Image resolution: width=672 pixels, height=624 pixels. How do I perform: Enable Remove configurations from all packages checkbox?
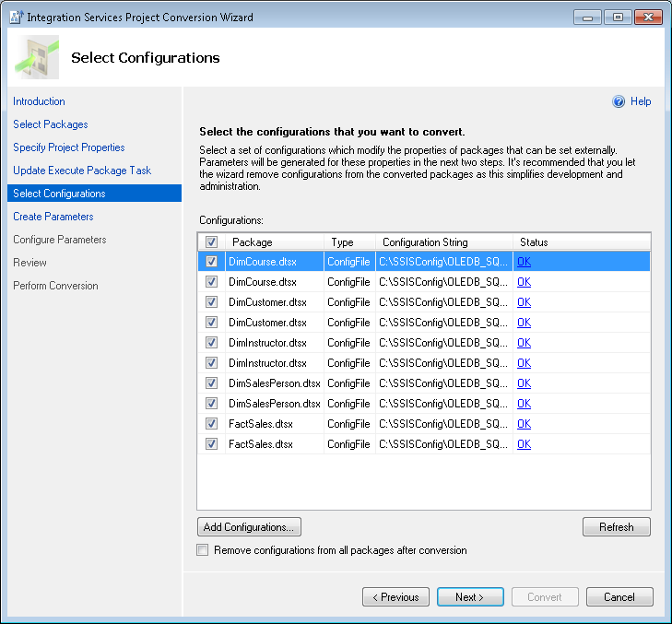point(203,550)
